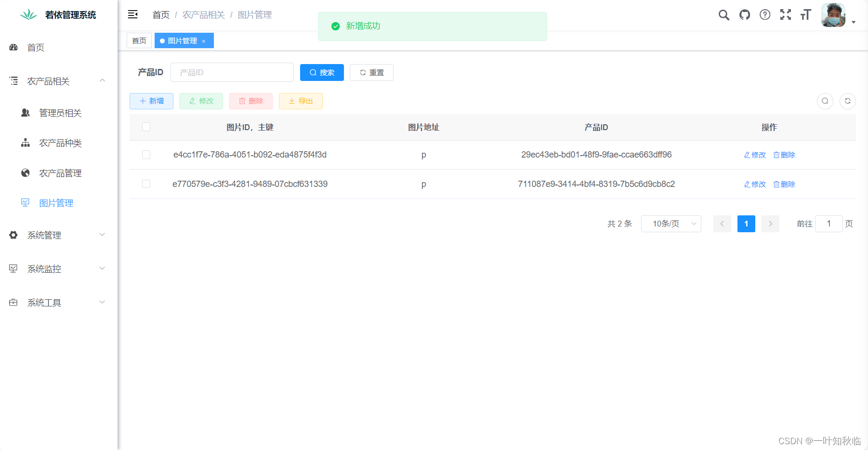The width and height of the screenshot is (868, 450).
Task: Open the help question-mark icon
Action: coord(764,15)
